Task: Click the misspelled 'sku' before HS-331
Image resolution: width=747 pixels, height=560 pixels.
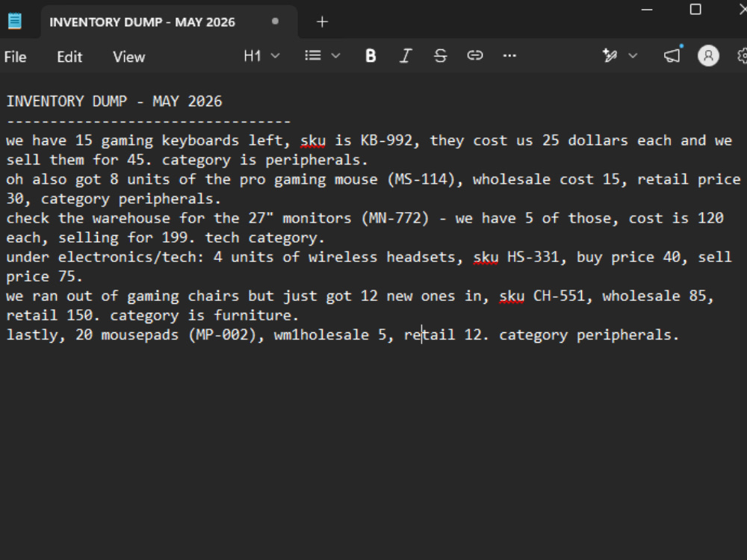Action: click(486, 258)
